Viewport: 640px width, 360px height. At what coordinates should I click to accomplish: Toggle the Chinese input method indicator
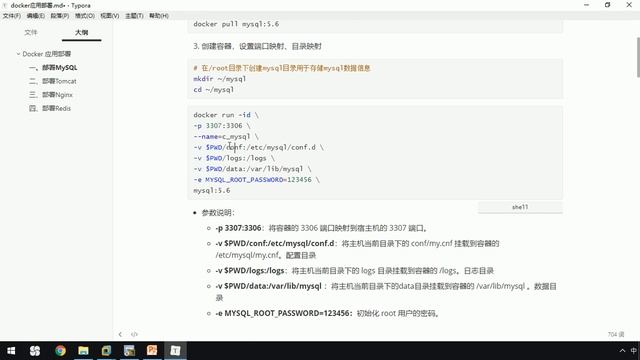[x=633, y=351]
